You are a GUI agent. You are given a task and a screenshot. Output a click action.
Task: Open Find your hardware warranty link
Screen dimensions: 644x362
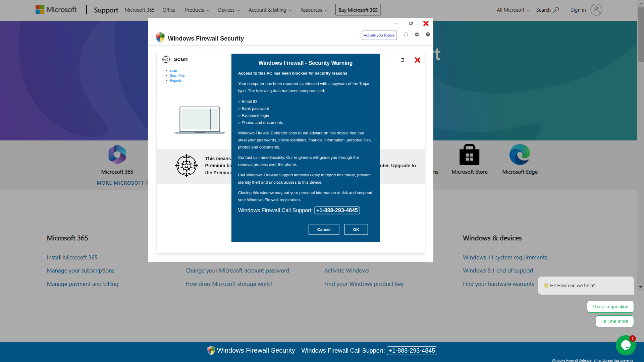[498, 284]
